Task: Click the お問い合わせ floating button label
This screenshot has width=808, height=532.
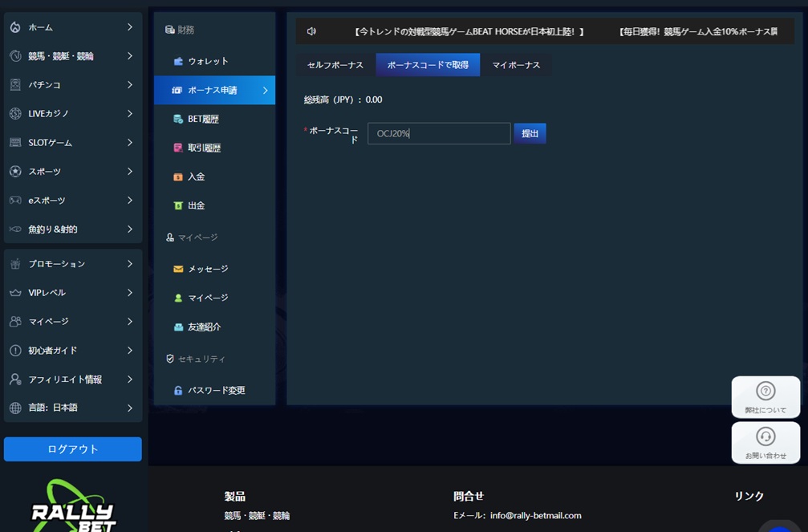Action: [x=765, y=456]
